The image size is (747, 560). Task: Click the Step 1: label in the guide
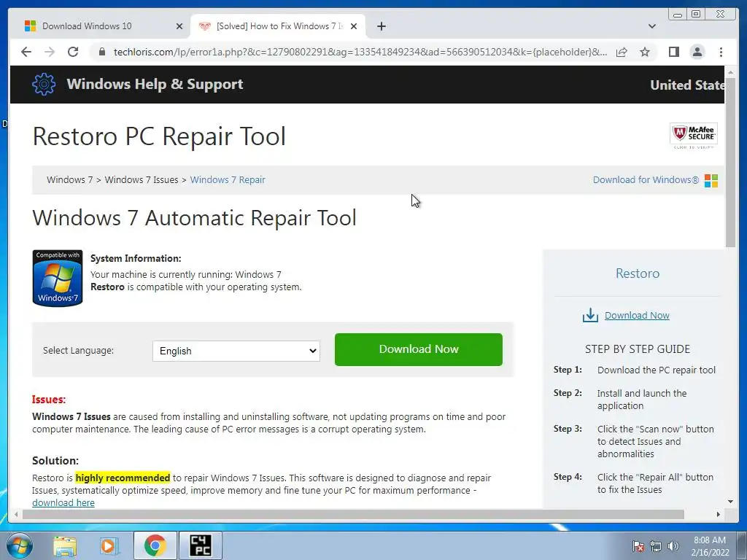point(568,370)
